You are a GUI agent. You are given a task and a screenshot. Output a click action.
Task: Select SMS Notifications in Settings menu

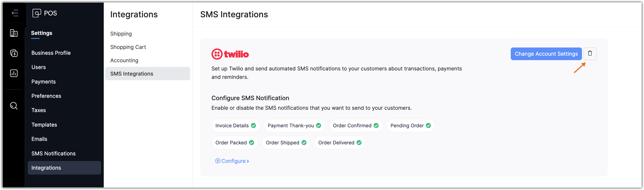(53, 153)
